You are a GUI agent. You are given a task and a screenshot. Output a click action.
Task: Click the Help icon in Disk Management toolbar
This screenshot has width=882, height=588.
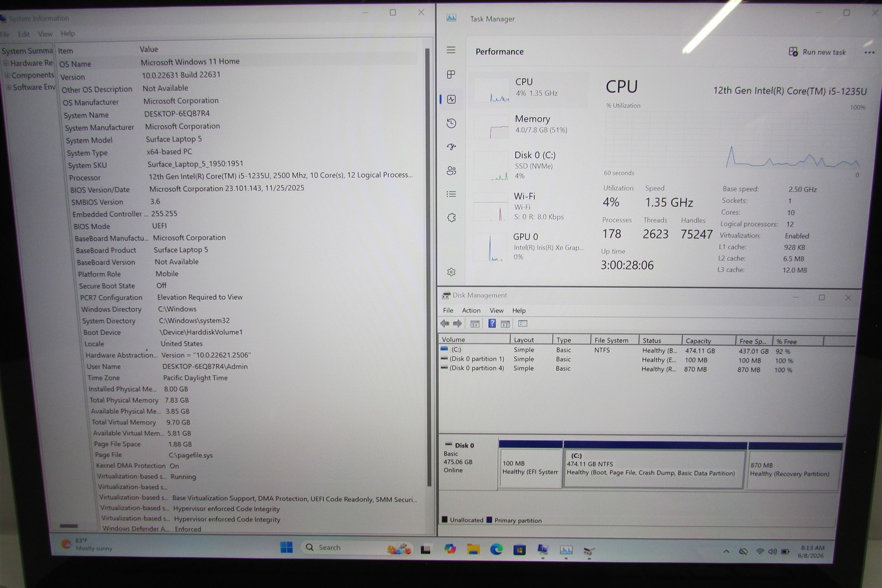(x=492, y=323)
